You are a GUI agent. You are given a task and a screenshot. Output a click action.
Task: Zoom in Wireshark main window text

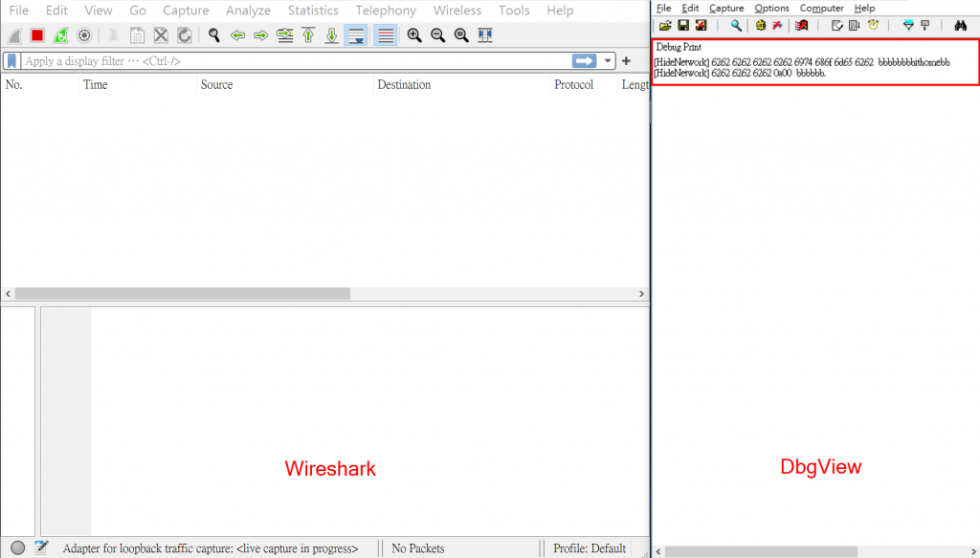[413, 35]
